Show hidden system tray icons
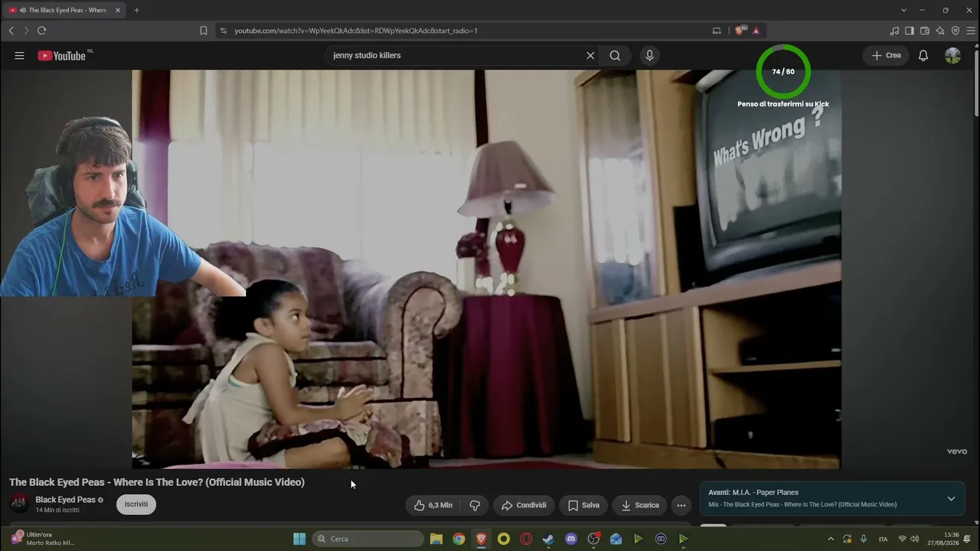980x551 pixels. click(831, 539)
